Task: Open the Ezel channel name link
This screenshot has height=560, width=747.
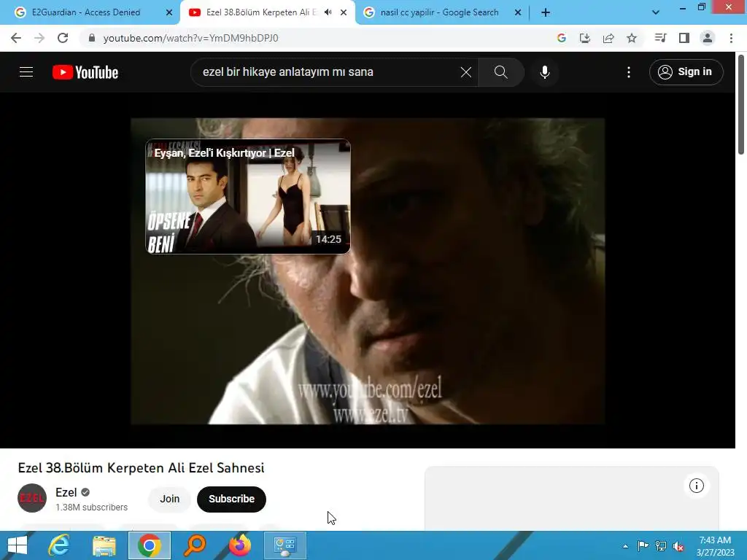Action: 66,492
